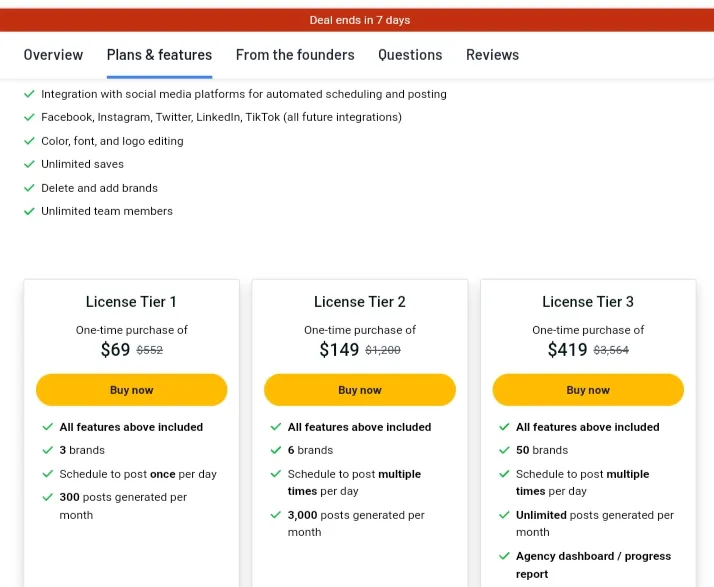Screen dimensions: 714x587
Task: Click checkmark next to Unlimited saves
Action: 29,164
